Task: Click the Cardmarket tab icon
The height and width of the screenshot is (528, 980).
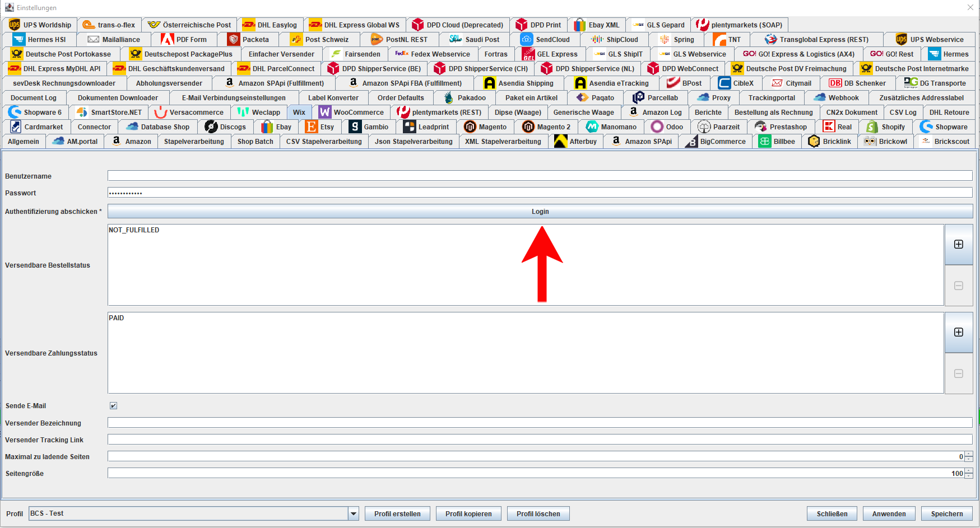Action: coord(16,127)
